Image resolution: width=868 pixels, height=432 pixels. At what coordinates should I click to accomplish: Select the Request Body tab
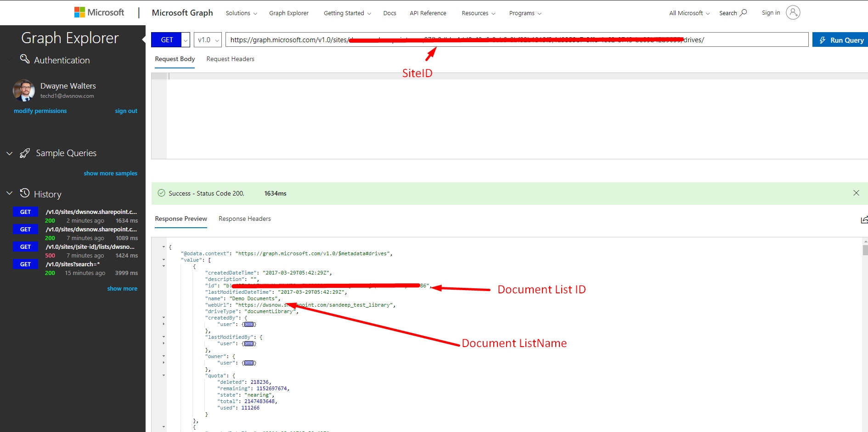(x=175, y=59)
